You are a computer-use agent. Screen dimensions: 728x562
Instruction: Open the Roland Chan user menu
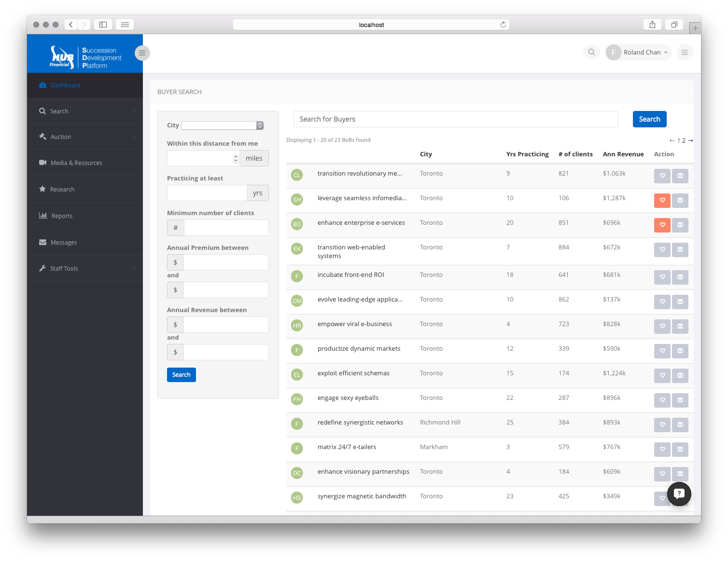pos(638,52)
